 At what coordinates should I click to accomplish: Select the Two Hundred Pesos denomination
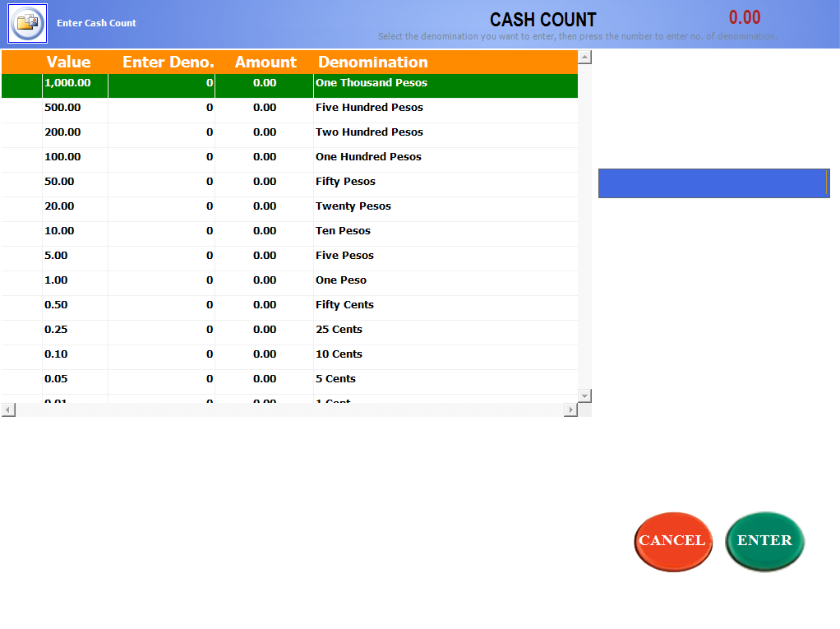click(x=369, y=132)
